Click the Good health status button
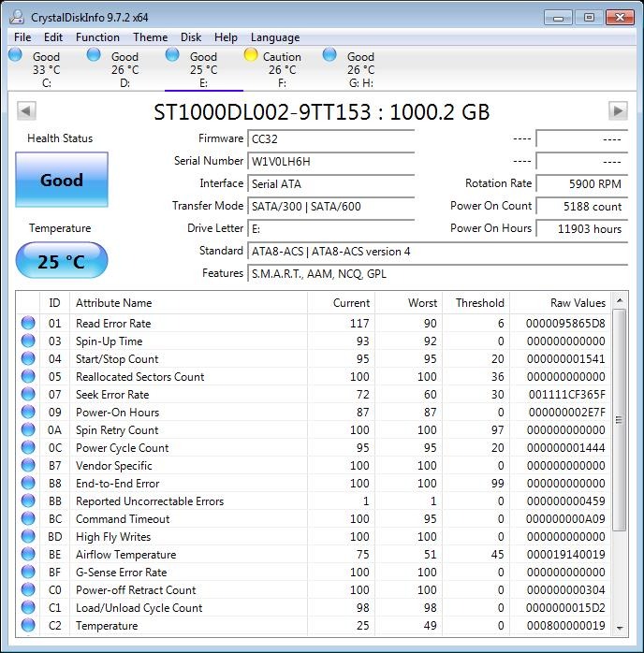644x653 pixels. pyautogui.click(x=62, y=181)
